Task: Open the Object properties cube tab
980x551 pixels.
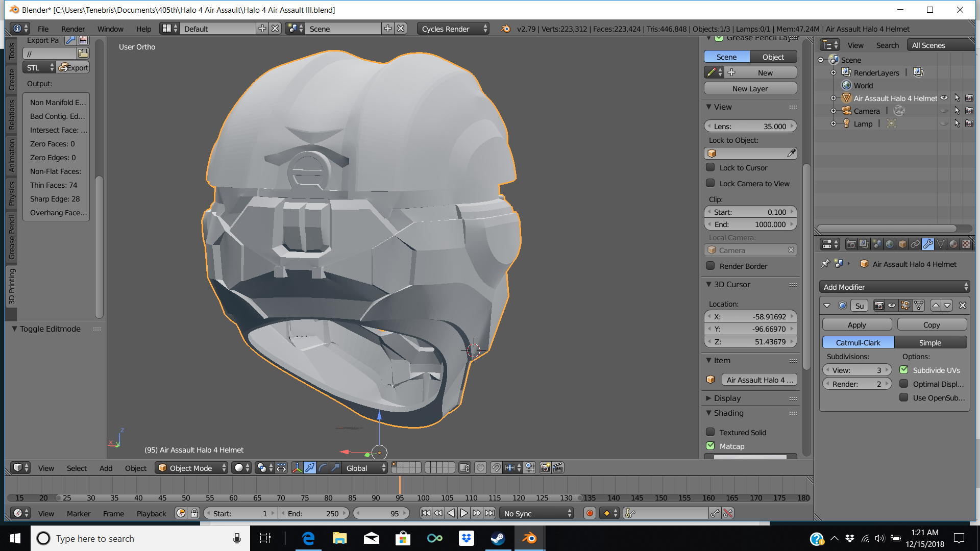Action: (x=902, y=244)
